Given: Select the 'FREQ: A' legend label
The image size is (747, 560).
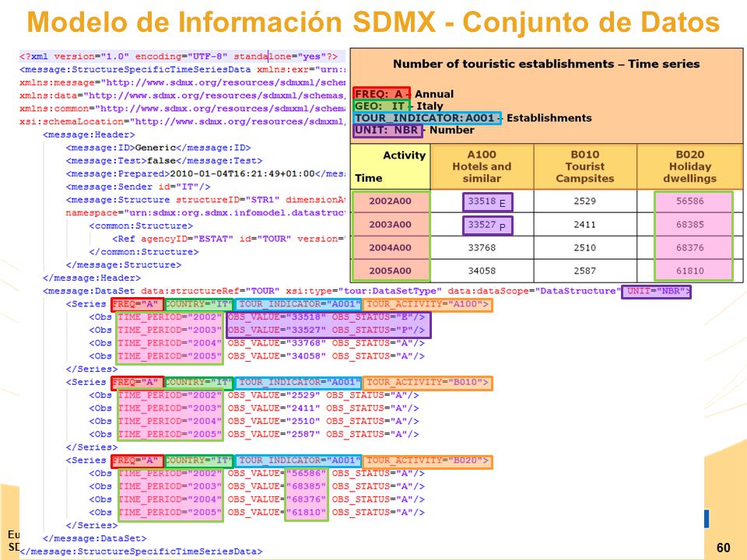Looking at the screenshot, I should pyautogui.click(x=381, y=94).
